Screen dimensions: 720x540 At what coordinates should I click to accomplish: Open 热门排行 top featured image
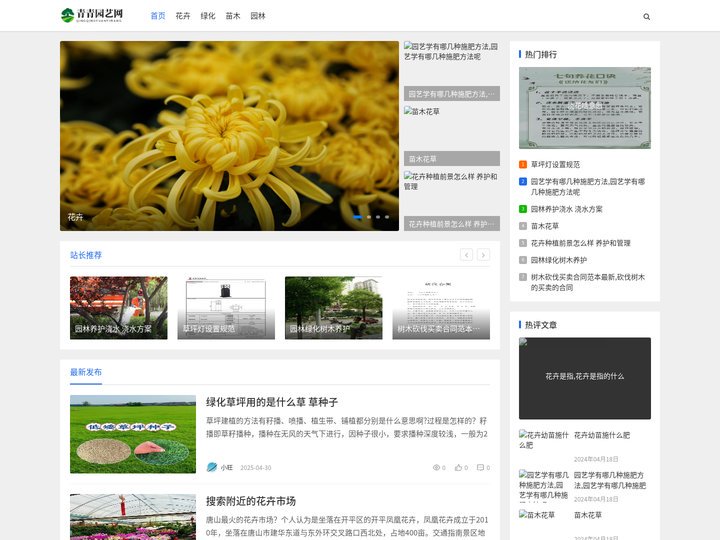click(585, 108)
